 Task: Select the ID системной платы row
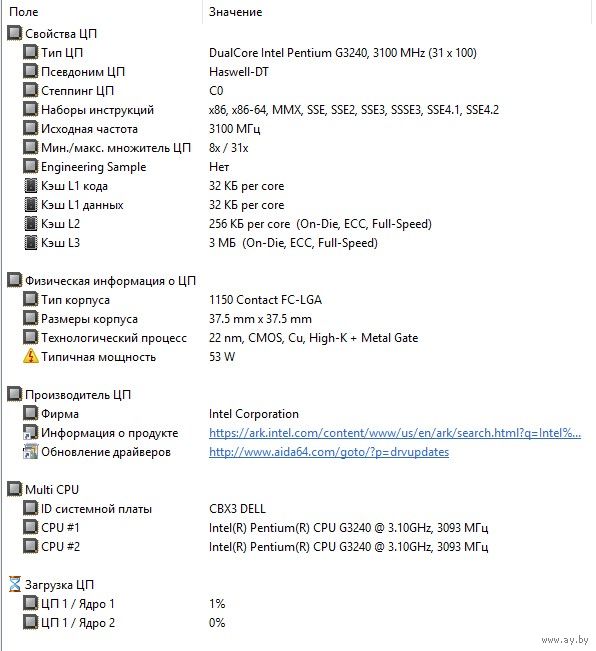coord(297,509)
